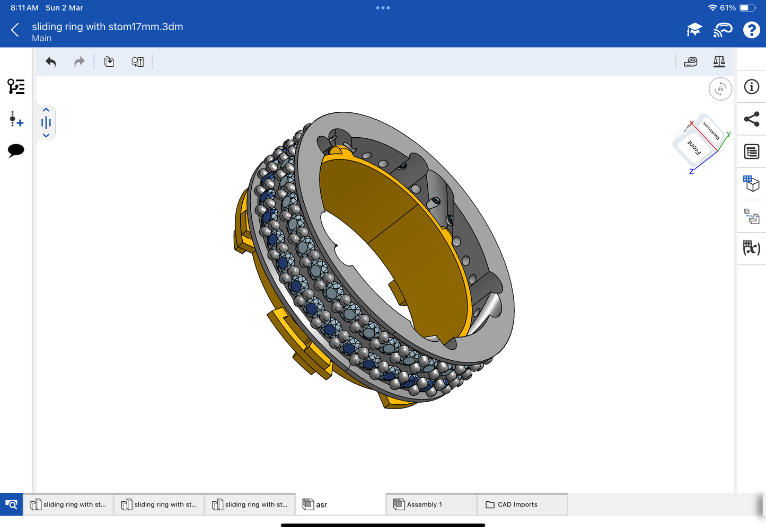Tap the Redo arrow in toolbar
This screenshot has width=766, height=532.
[80, 62]
